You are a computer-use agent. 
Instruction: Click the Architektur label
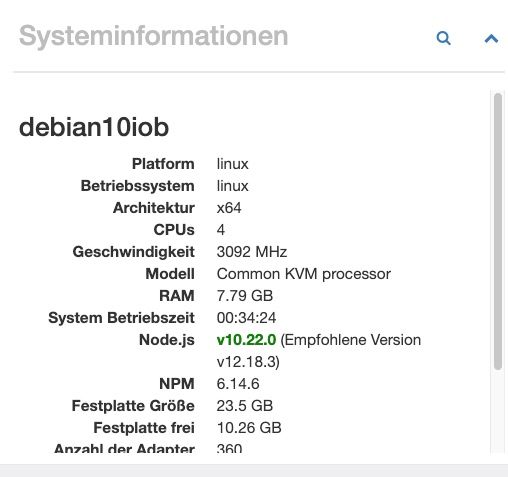tap(154, 208)
